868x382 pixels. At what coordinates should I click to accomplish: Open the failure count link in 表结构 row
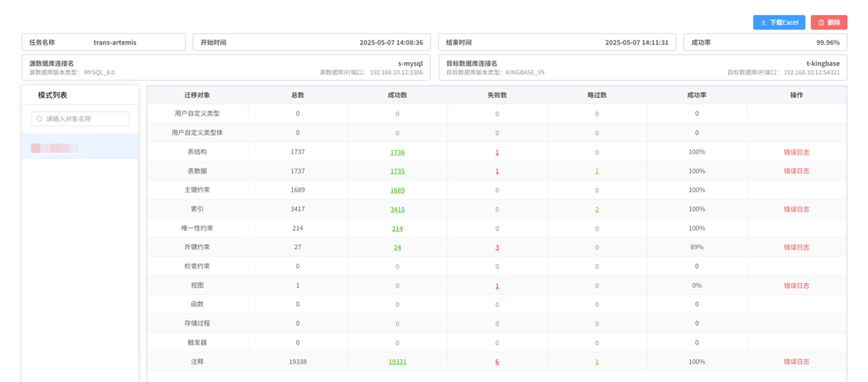(x=497, y=152)
